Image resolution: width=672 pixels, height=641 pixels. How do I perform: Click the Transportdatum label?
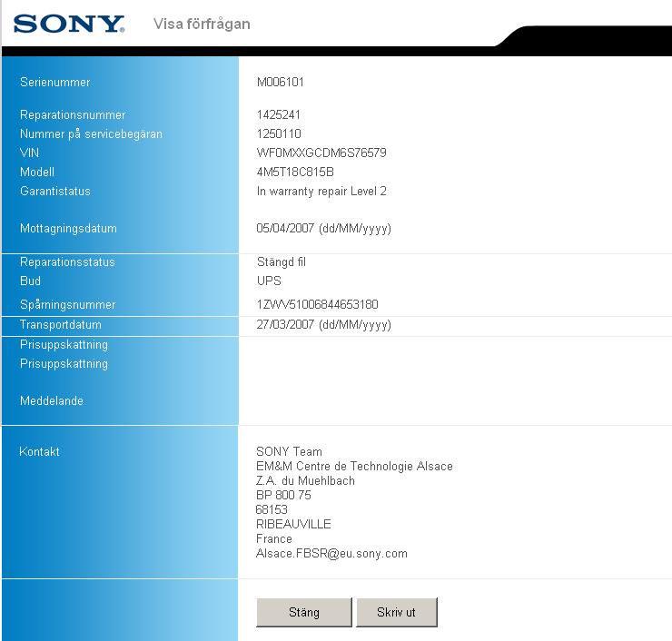click(61, 324)
